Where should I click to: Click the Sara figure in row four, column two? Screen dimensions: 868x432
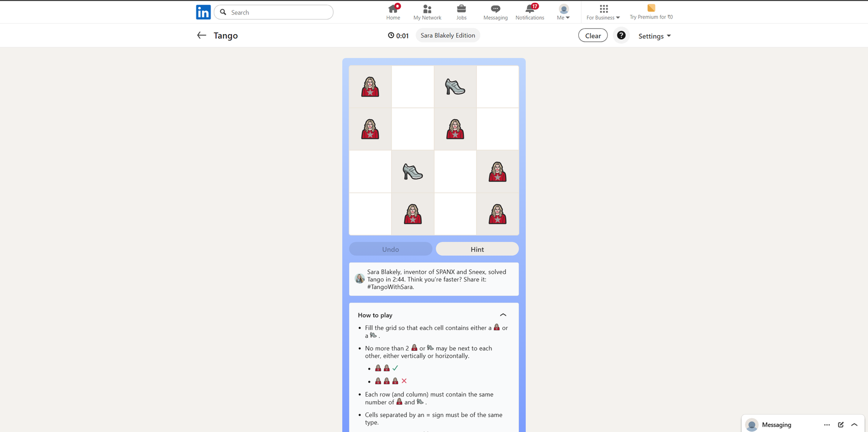tap(413, 214)
